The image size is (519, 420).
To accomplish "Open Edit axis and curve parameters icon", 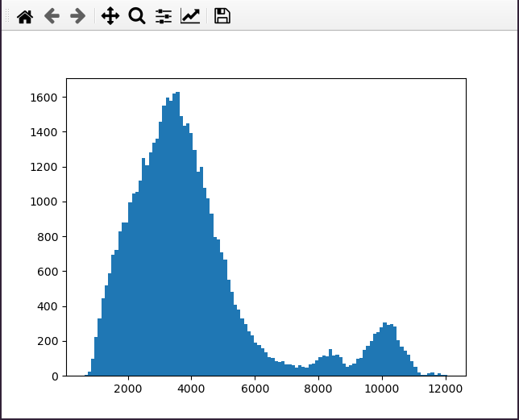I will [x=190, y=16].
